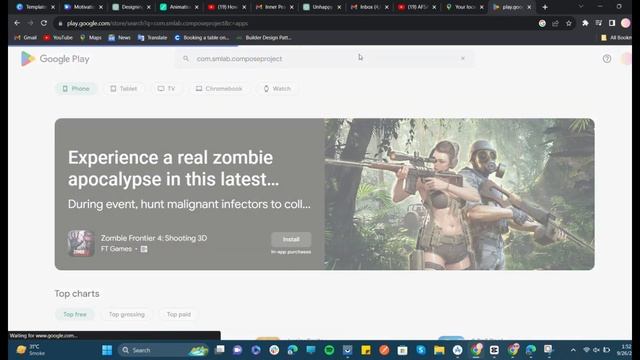Open Sticky Notes from the taskbar
The width and height of the screenshot is (640, 360).
tap(366, 350)
